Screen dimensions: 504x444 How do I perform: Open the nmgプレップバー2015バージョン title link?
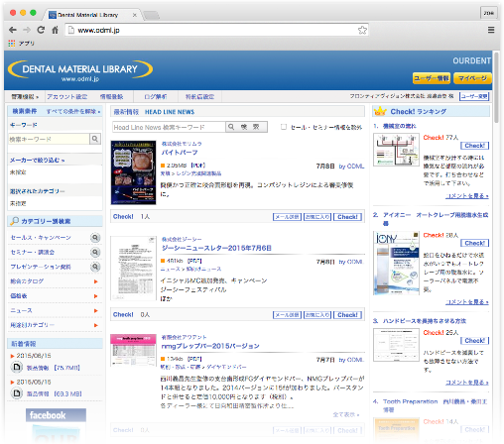click(x=210, y=346)
